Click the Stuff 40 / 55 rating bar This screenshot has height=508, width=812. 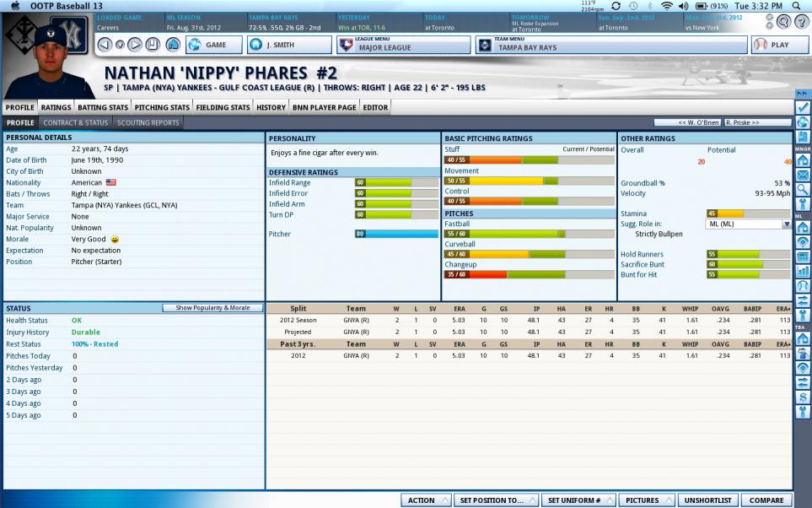[529, 160]
